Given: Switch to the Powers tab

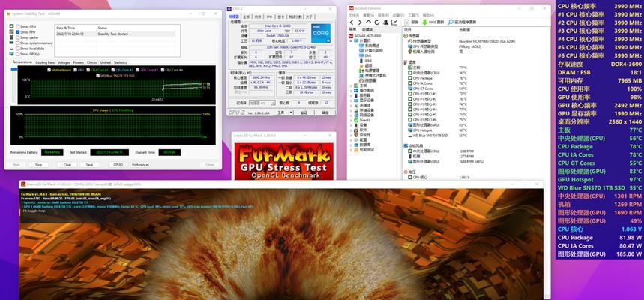Looking at the screenshot, I should point(79,62).
